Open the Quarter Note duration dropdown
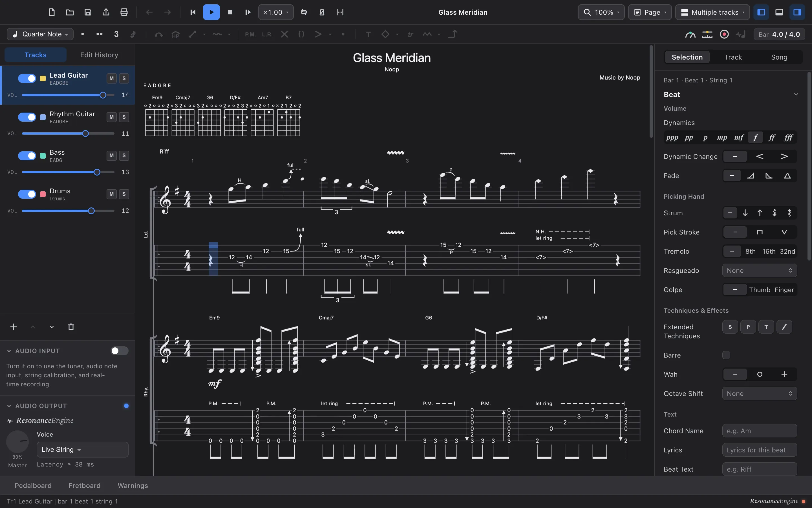This screenshot has height=508, width=812. [40, 34]
